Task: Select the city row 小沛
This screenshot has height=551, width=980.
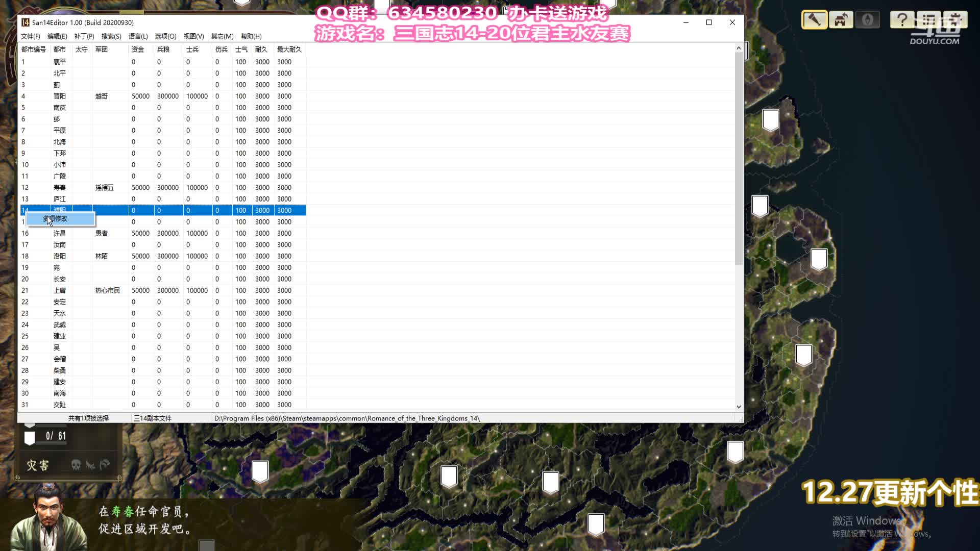Action: tap(163, 165)
